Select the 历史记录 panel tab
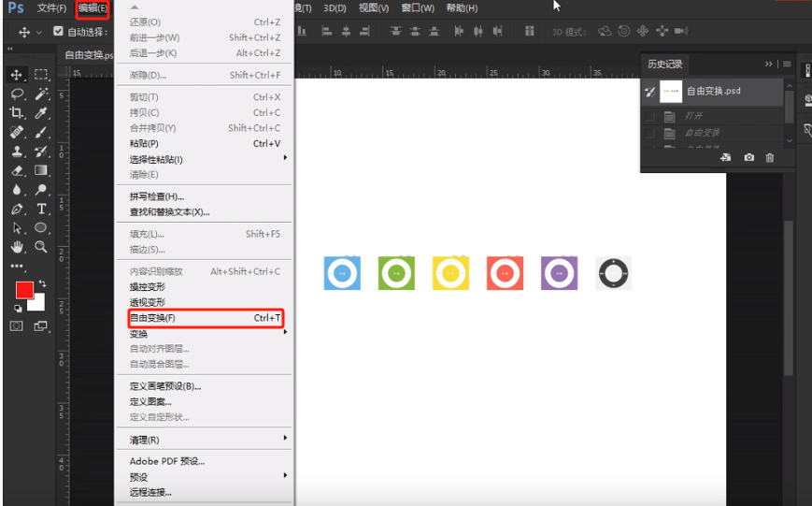Image resolution: width=812 pixels, height=506 pixels. [x=665, y=65]
